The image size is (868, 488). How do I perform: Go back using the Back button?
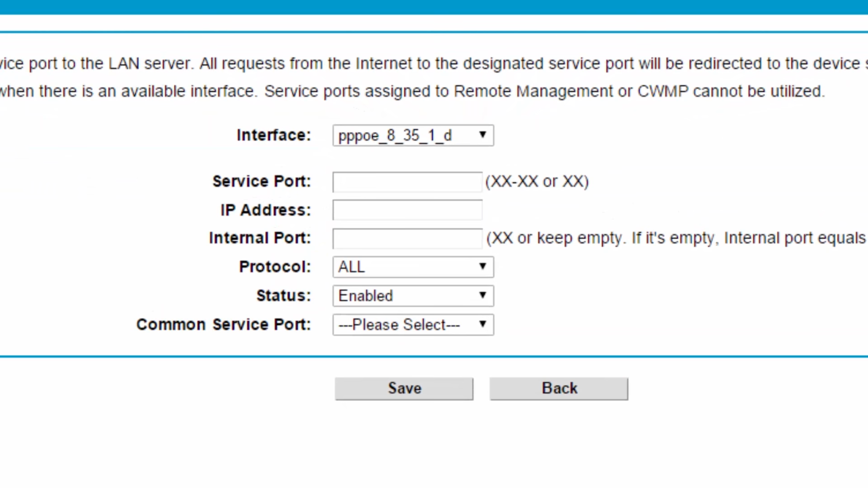point(559,389)
